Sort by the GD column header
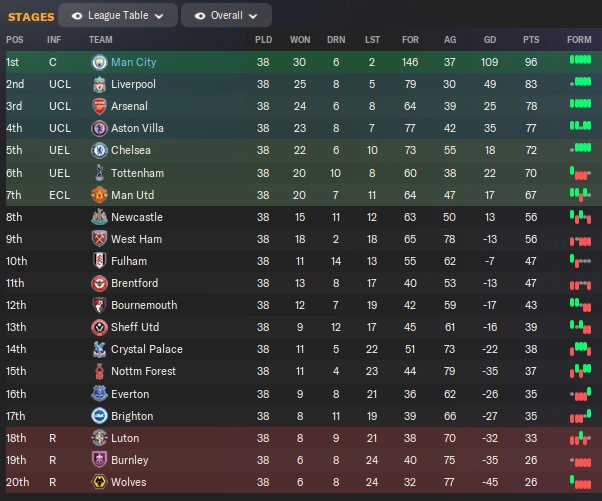This screenshot has width=602, height=501. pos(489,39)
